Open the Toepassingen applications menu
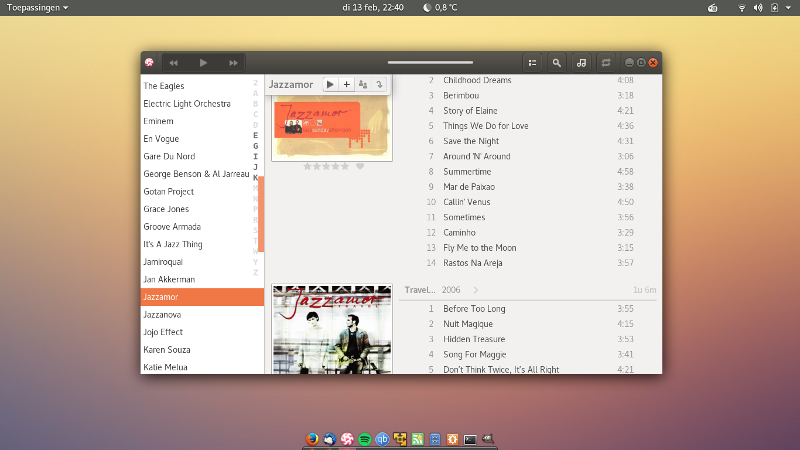800x450 pixels. 37,8
